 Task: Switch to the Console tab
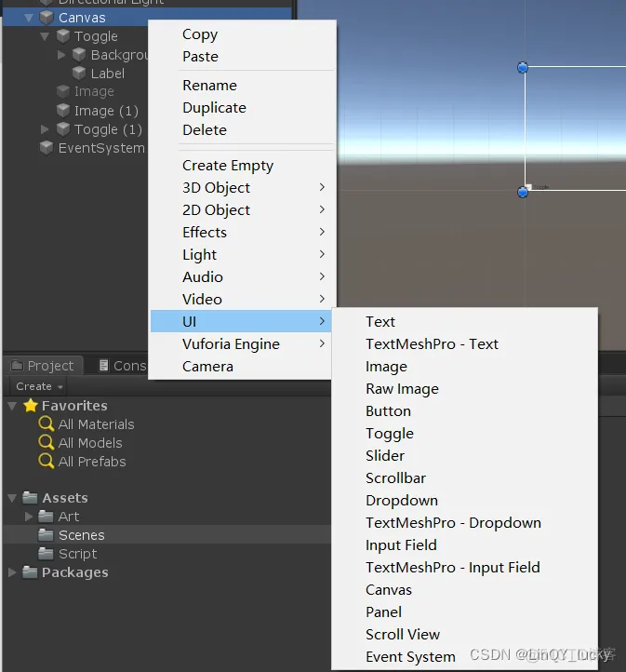tap(124, 366)
